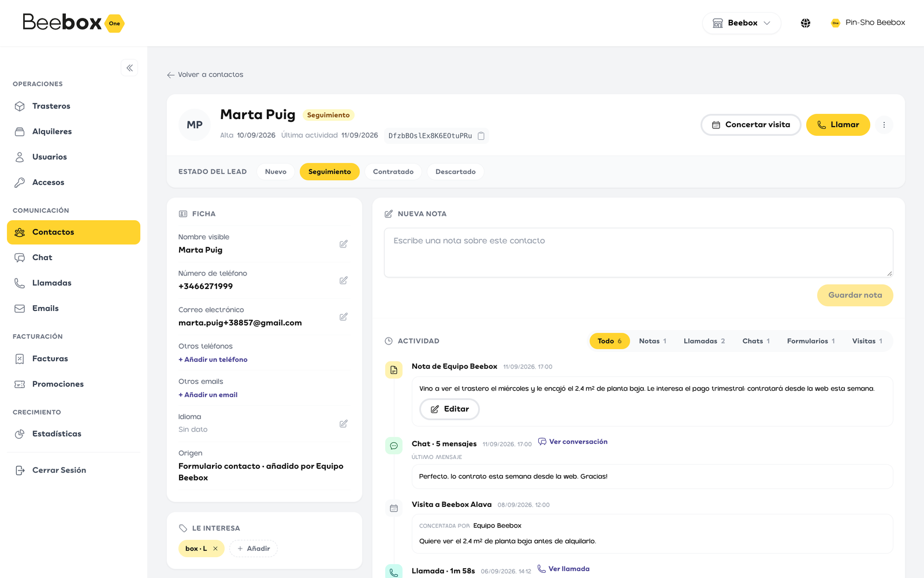Viewport: 924px width, 578px height.
Task: Select the Seguimiento lead status pill
Action: point(330,172)
